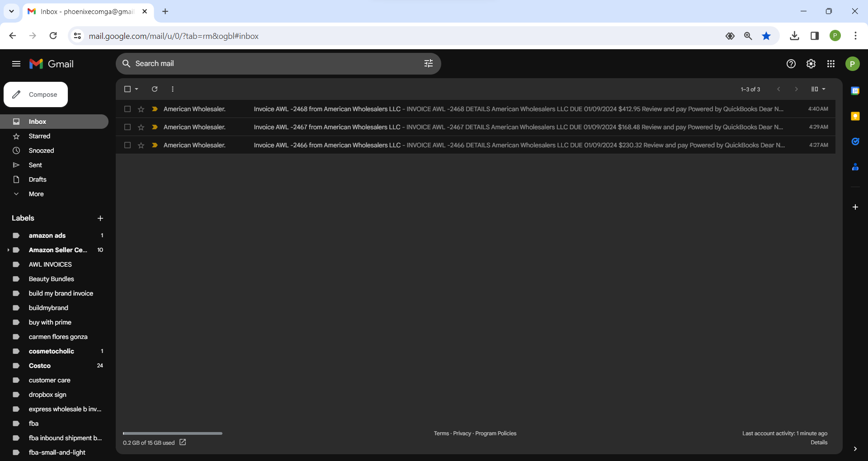Open the More toolbar options menu
This screenshot has height=461, width=868.
[x=173, y=89]
